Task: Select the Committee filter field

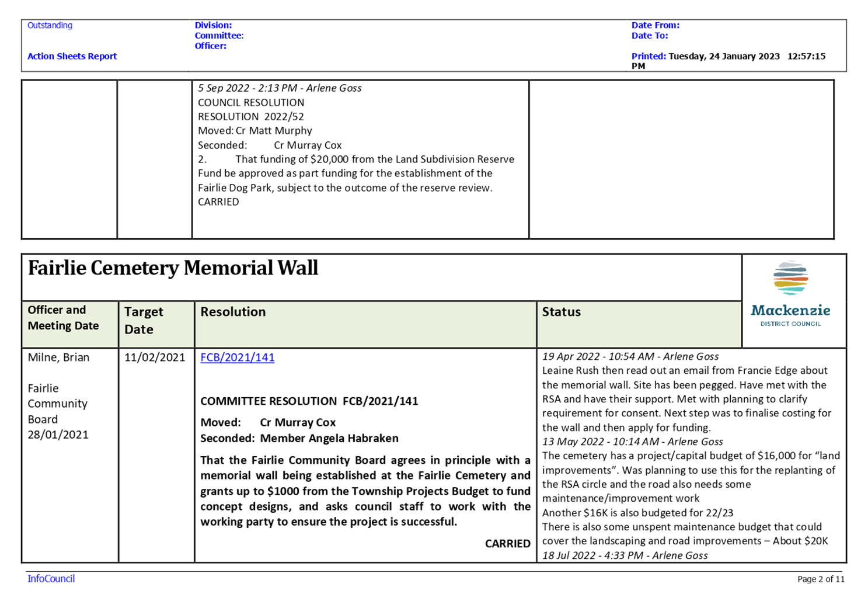Action: [218, 36]
